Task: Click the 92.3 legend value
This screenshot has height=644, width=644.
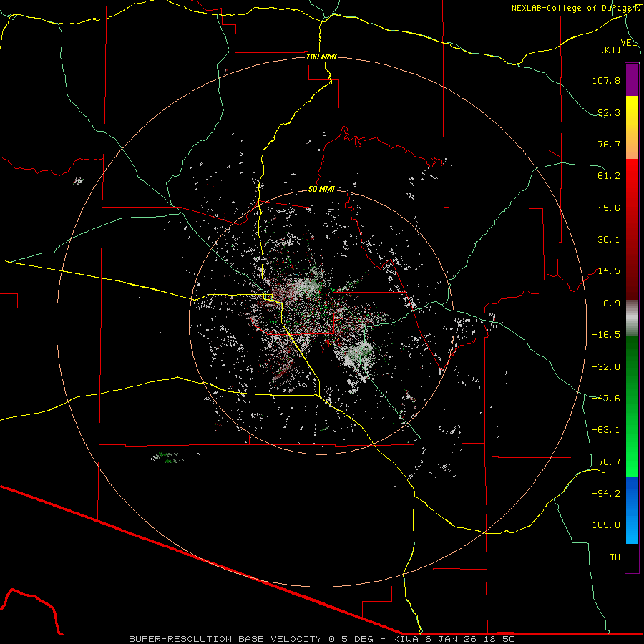Action: click(609, 112)
